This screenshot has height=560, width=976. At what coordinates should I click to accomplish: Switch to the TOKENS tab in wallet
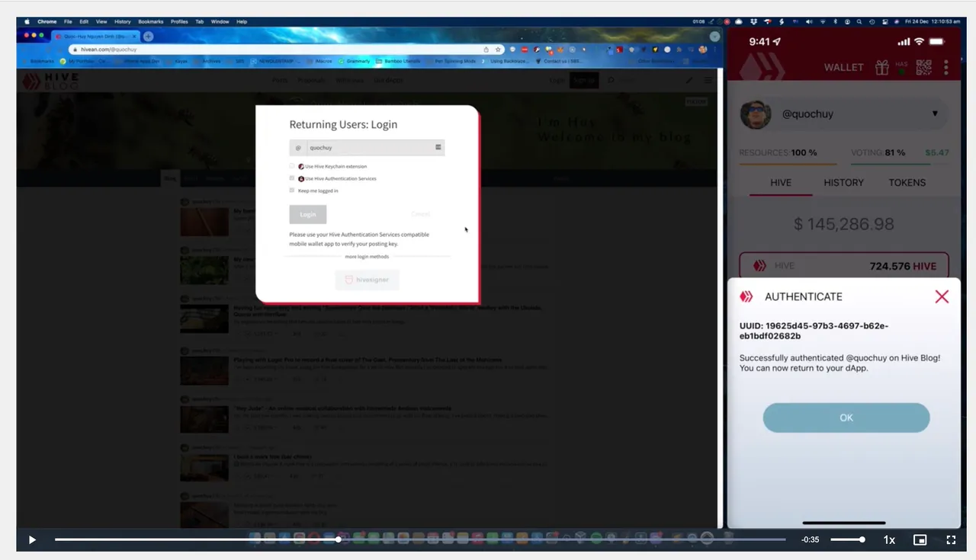[907, 182]
